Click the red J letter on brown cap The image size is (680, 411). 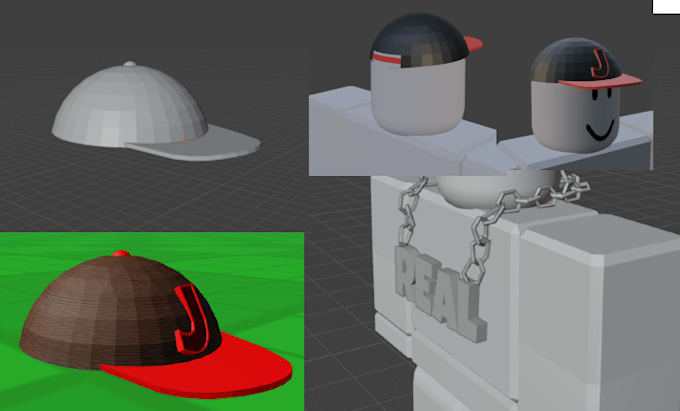pos(193,320)
